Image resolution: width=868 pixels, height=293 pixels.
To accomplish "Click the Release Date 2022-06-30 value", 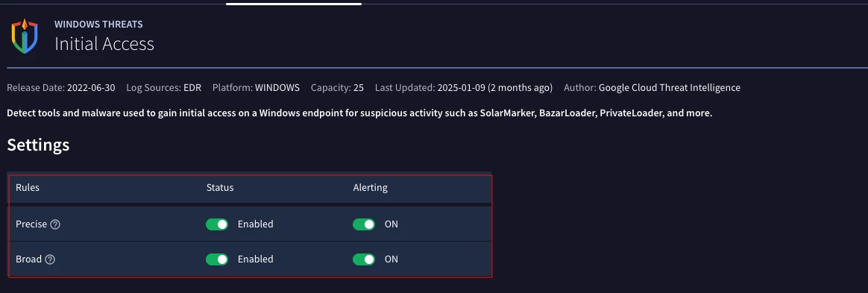I will (x=91, y=87).
